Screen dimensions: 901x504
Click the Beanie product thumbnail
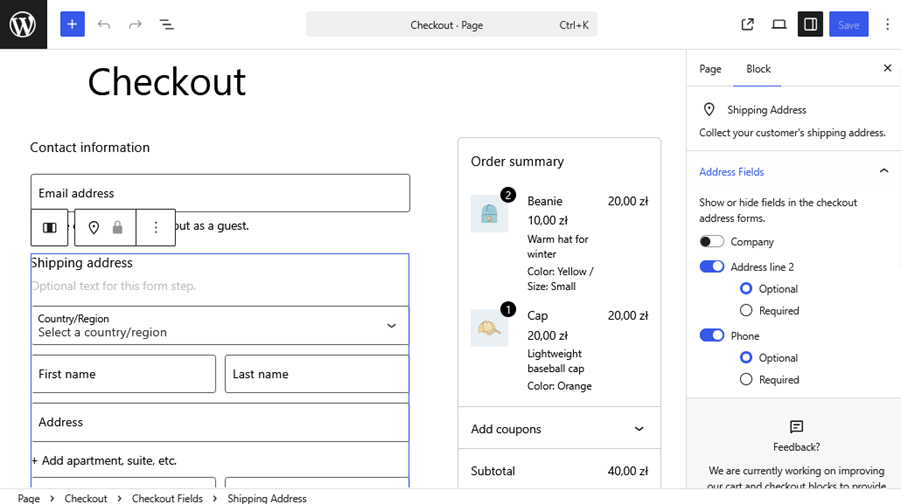489,213
